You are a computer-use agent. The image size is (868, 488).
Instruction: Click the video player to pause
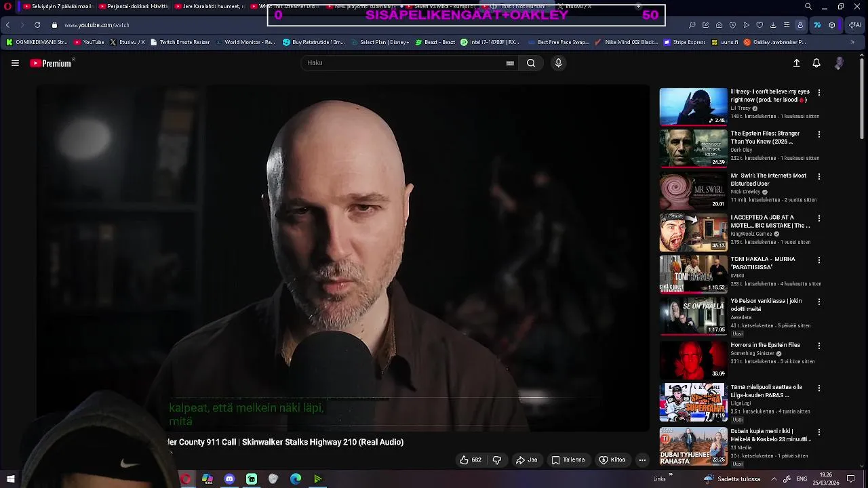click(343, 258)
